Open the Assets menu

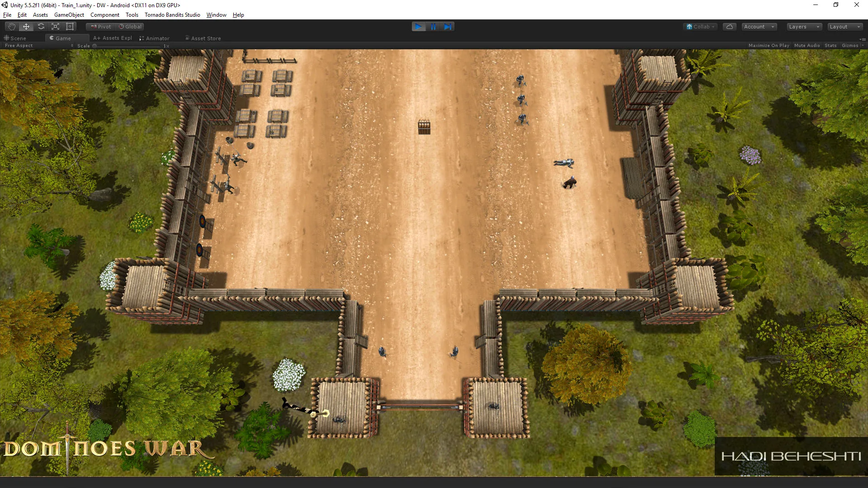point(40,15)
